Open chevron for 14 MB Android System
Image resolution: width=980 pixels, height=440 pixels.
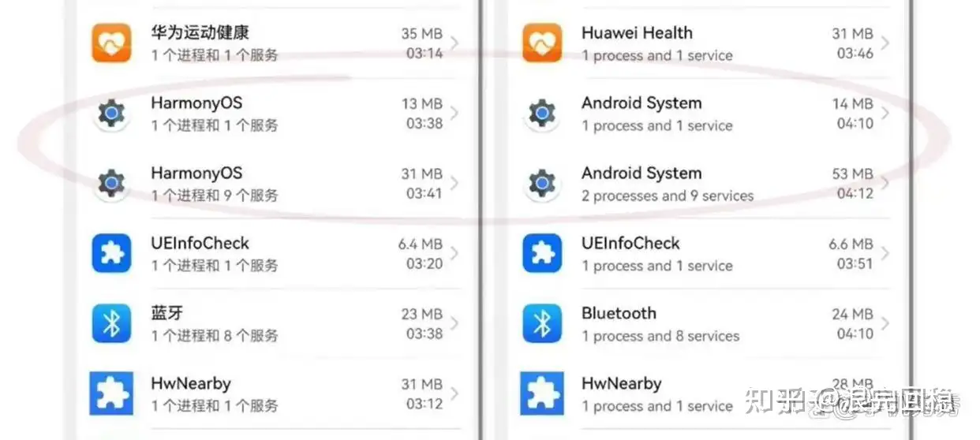885,114
